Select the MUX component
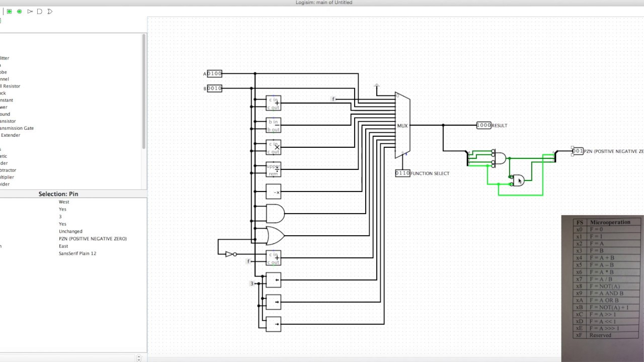This screenshot has height=362, width=644. [403, 126]
